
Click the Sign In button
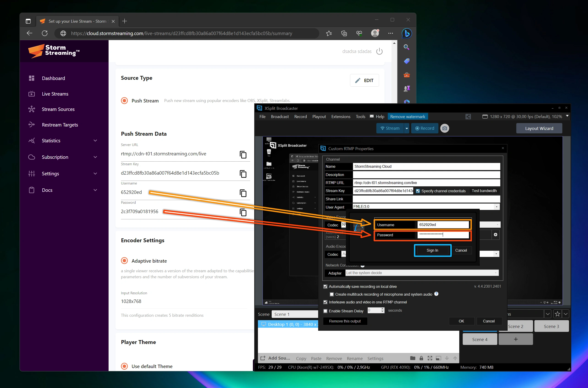click(x=432, y=250)
